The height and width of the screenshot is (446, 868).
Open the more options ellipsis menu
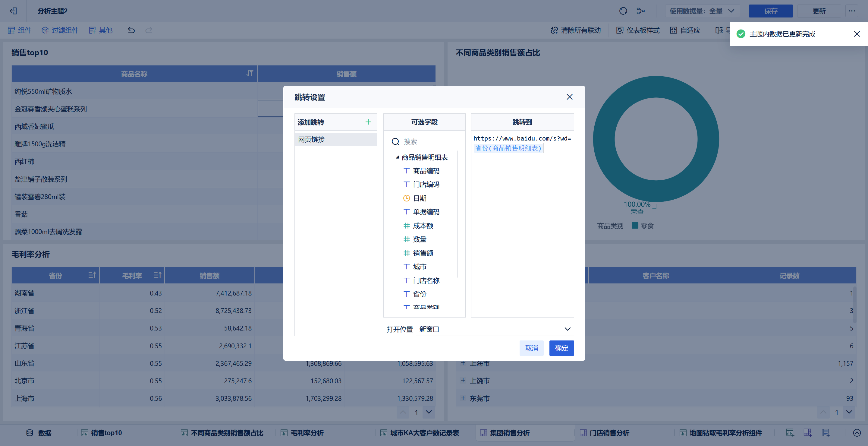tap(851, 11)
